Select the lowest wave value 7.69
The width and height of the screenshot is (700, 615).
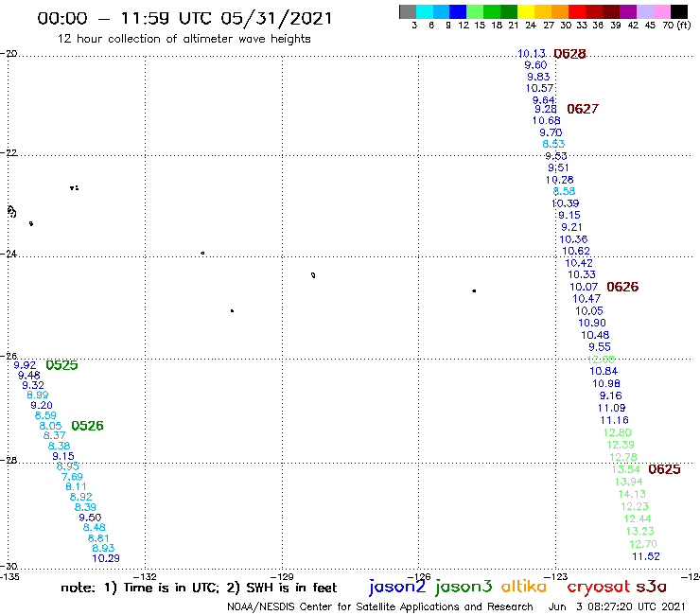[72, 477]
